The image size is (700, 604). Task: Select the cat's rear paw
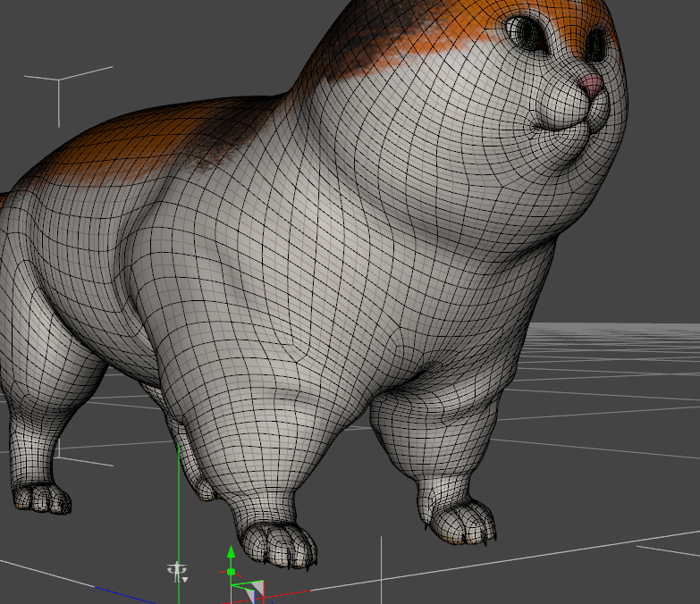[x=41, y=498]
